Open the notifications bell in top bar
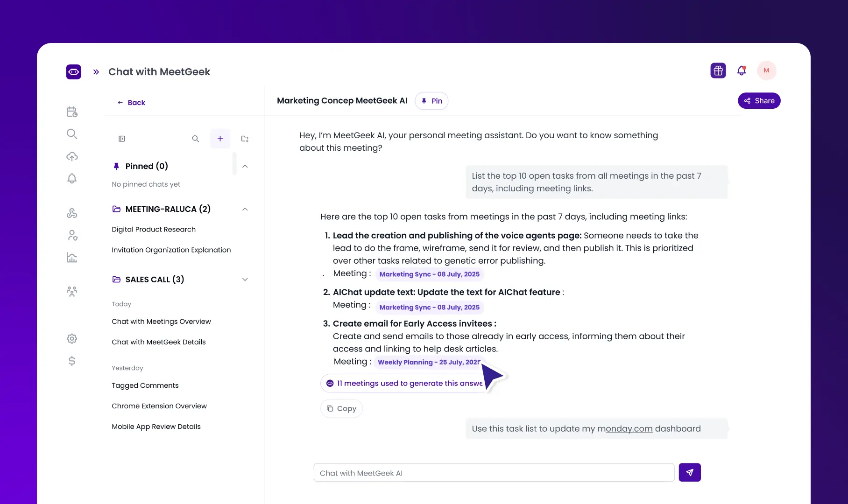This screenshot has width=848, height=504. 741,70
